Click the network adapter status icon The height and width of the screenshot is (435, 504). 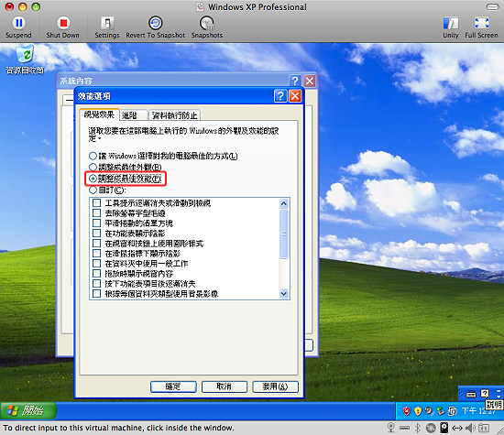coord(457,428)
